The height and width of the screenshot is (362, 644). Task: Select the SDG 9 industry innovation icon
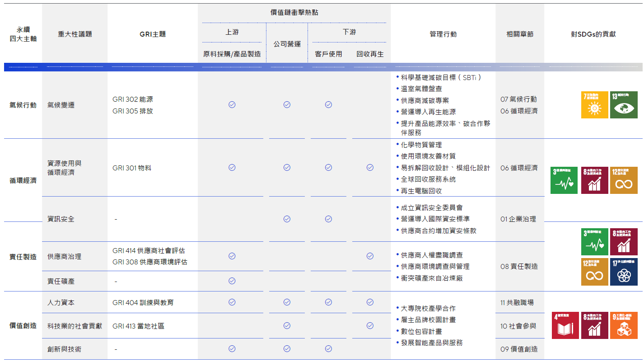[624, 324]
